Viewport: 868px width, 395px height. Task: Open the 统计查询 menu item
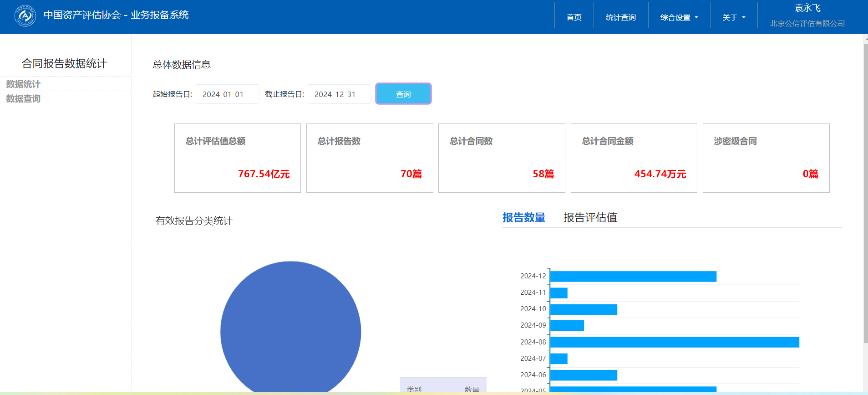[620, 17]
